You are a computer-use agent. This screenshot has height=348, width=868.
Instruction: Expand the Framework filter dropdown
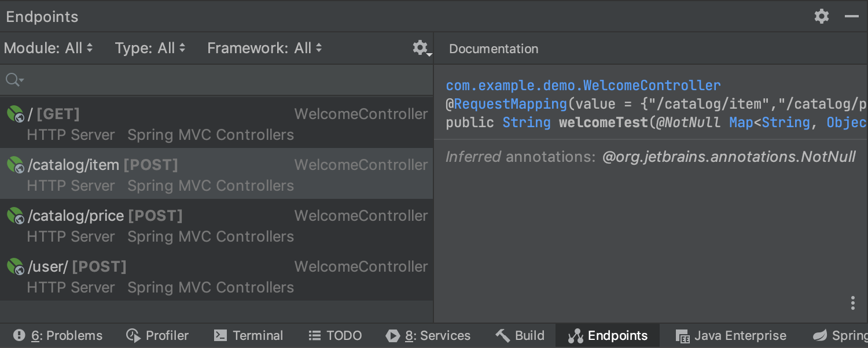click(265, 48)
